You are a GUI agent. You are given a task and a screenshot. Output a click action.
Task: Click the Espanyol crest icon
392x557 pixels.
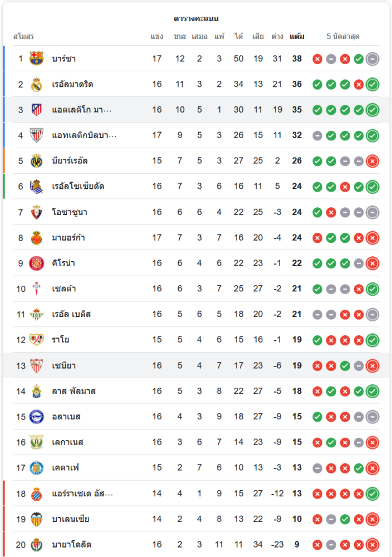pos(37,494)
